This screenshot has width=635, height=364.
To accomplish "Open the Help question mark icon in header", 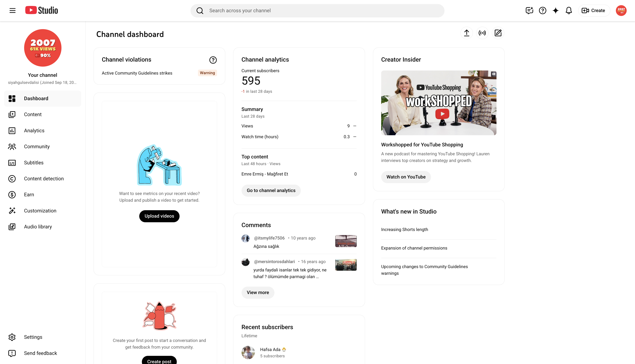I will tap(542, 11).
